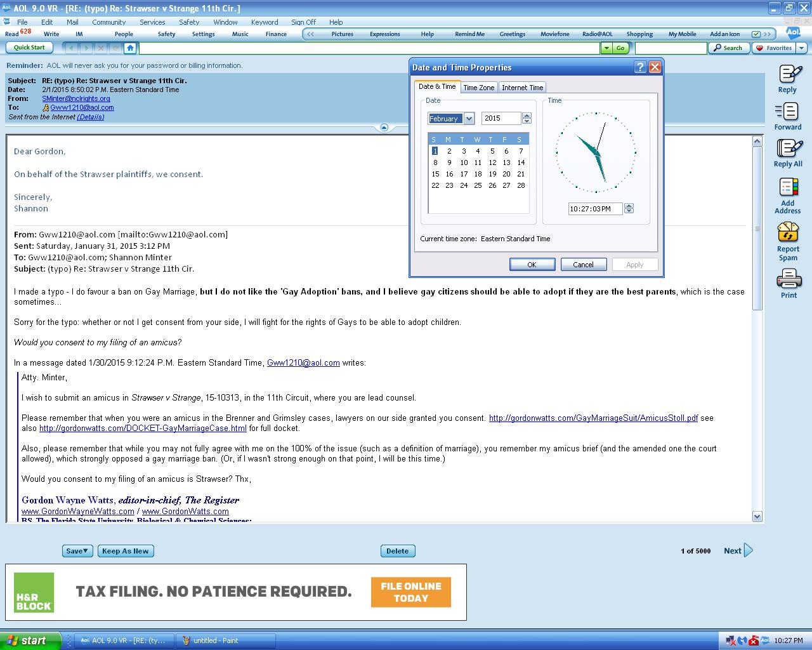Screen dimensions: 812x650
Task: Open the SMinter@nclrights.org sender link
Action: point(76,99)
